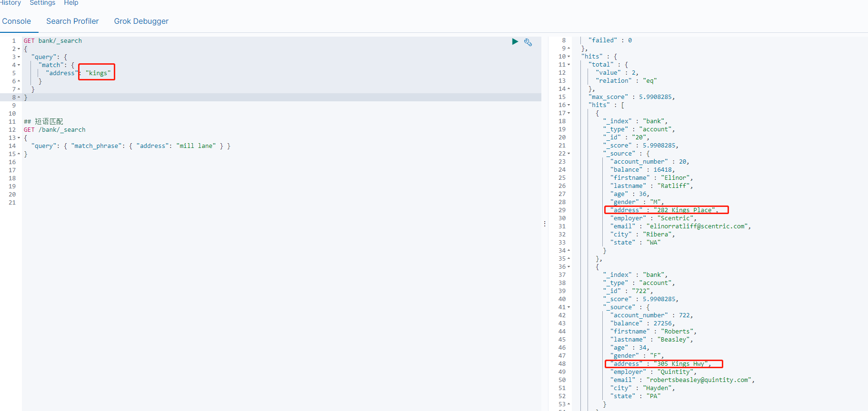
Task: Click the "282 Kings Place" address line
Action: coord(664,210)
